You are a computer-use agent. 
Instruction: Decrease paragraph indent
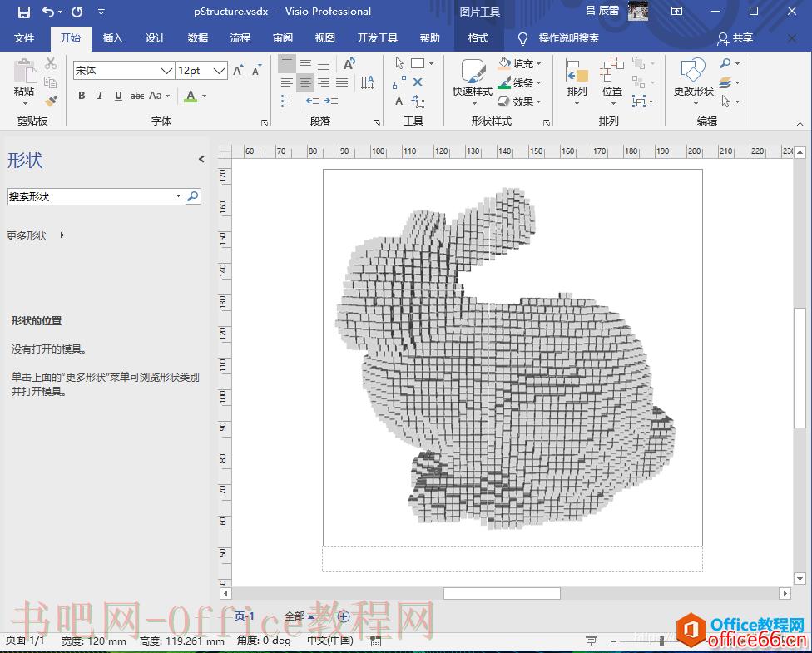point(312,101)
